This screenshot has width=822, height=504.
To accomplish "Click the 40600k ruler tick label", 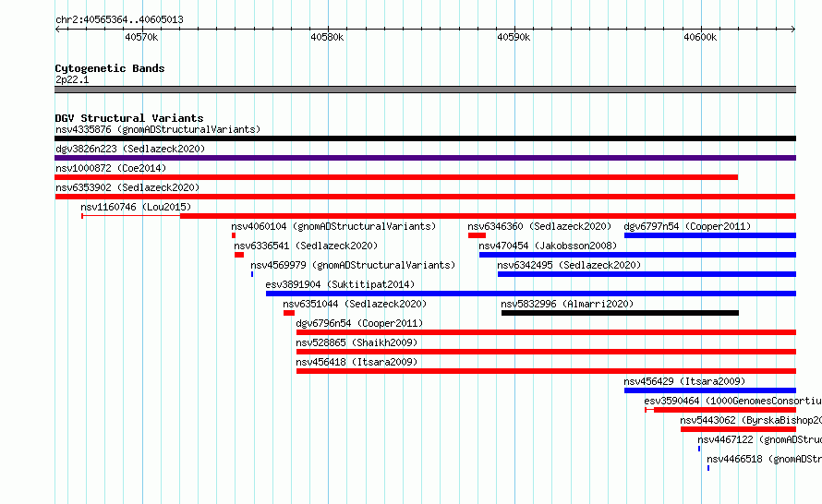I will point(700,37).
